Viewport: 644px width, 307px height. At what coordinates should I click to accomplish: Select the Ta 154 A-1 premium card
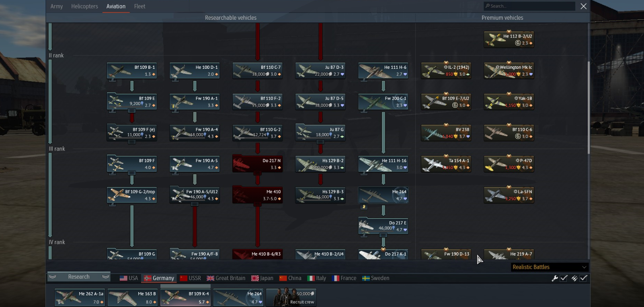(x=446, y=164)
